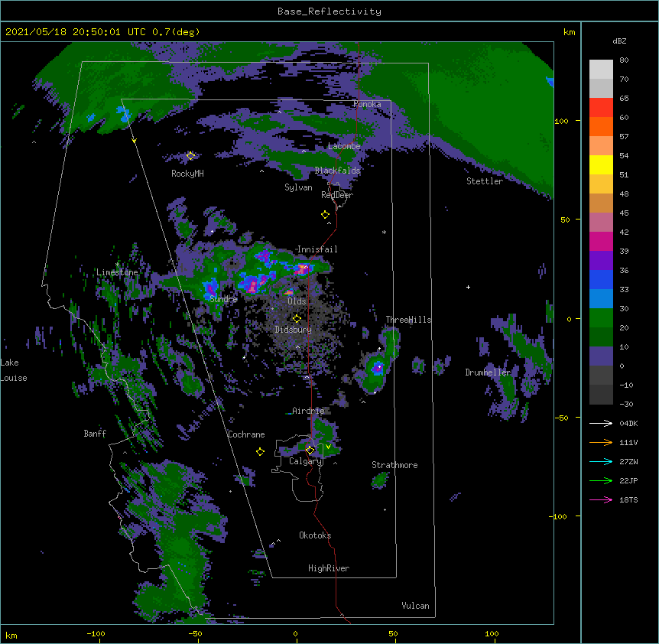
Task: Select the Lacombe city label
Action: [x=344, y=146]
